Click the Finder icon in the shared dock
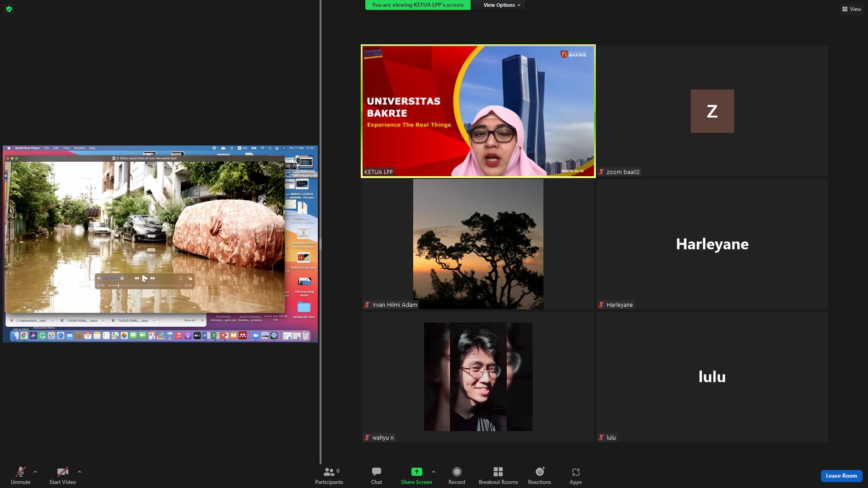Screen dimensions: 868x488 click(15, 336)
